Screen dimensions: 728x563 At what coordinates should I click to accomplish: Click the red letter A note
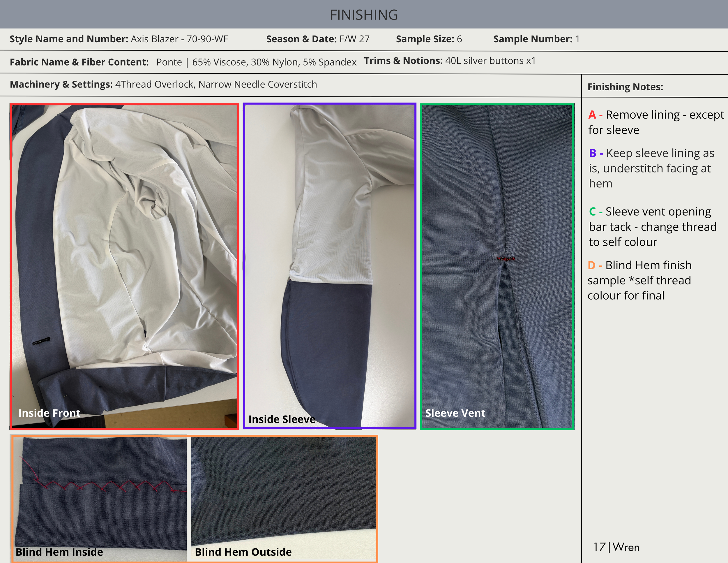(592, 115)
